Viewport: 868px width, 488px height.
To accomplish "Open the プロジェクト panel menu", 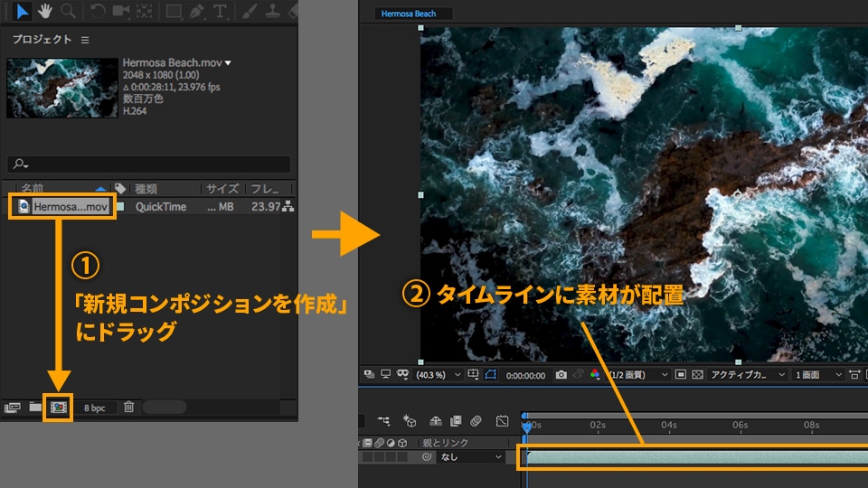I will pyautogui.click(x=85, y=40).
